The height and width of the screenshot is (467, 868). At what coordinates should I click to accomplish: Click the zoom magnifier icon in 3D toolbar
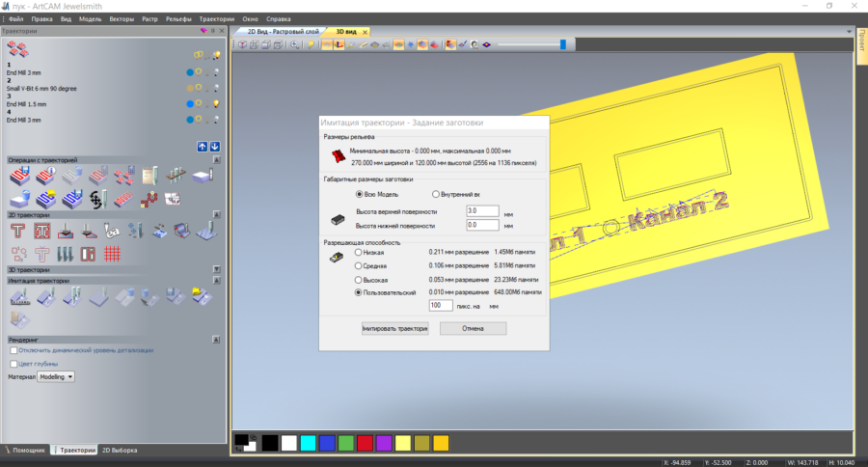coord(294,45)
